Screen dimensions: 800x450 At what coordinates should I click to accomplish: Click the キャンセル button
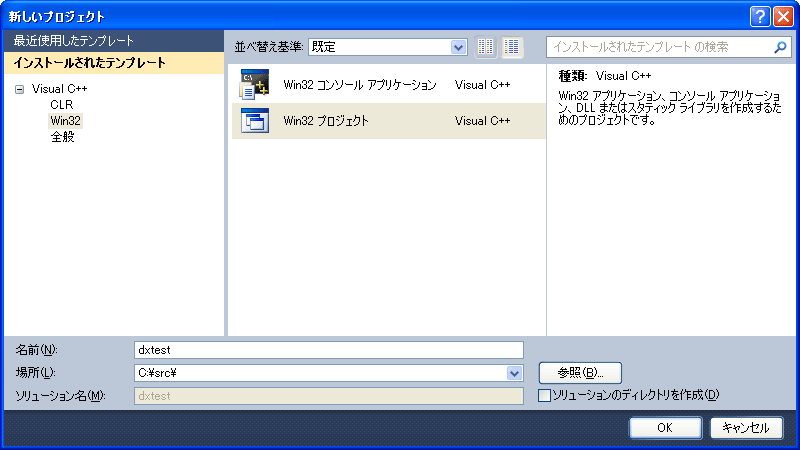746,428
